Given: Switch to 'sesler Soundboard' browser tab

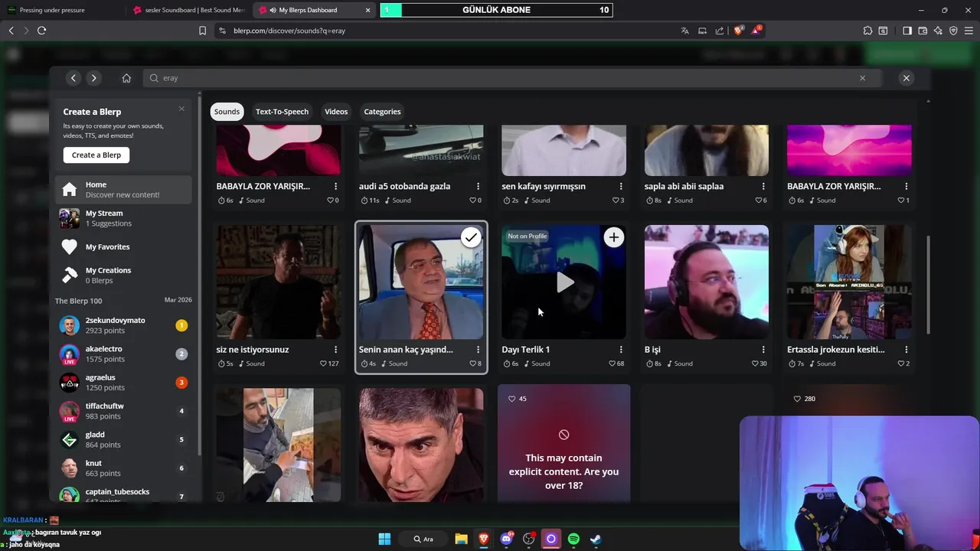Looking at the screenshot, I should [188, 10].
